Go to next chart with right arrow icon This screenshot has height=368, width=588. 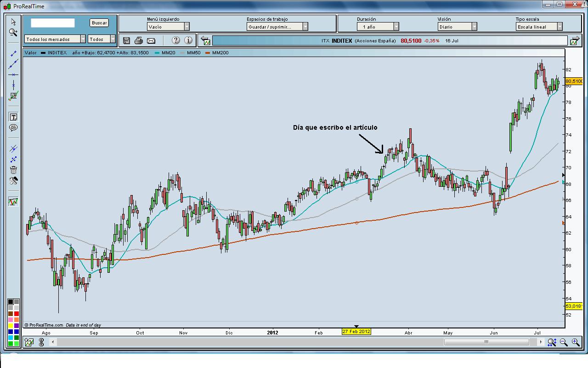pyautogui.click(x=575, y=41)
